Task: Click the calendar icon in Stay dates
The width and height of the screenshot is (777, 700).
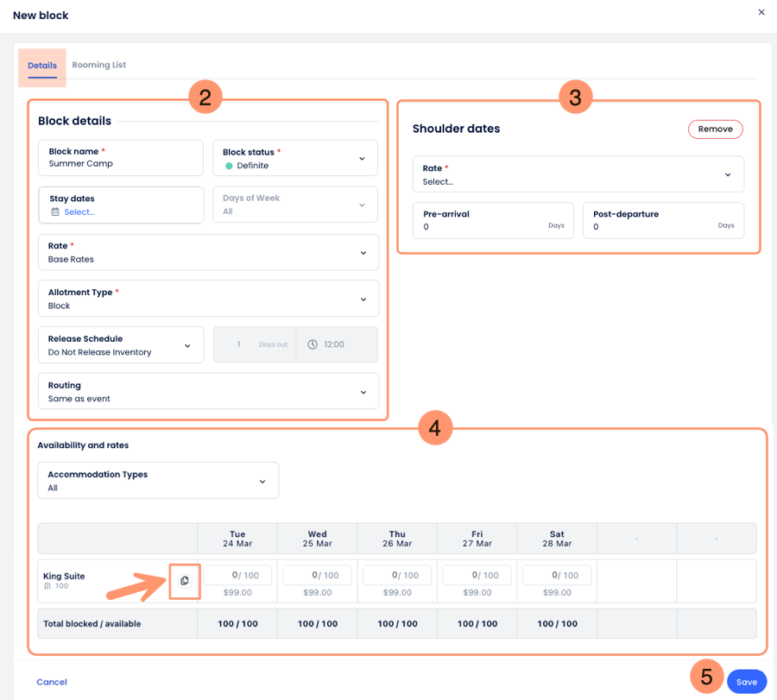Action: [x=55, y=212]
